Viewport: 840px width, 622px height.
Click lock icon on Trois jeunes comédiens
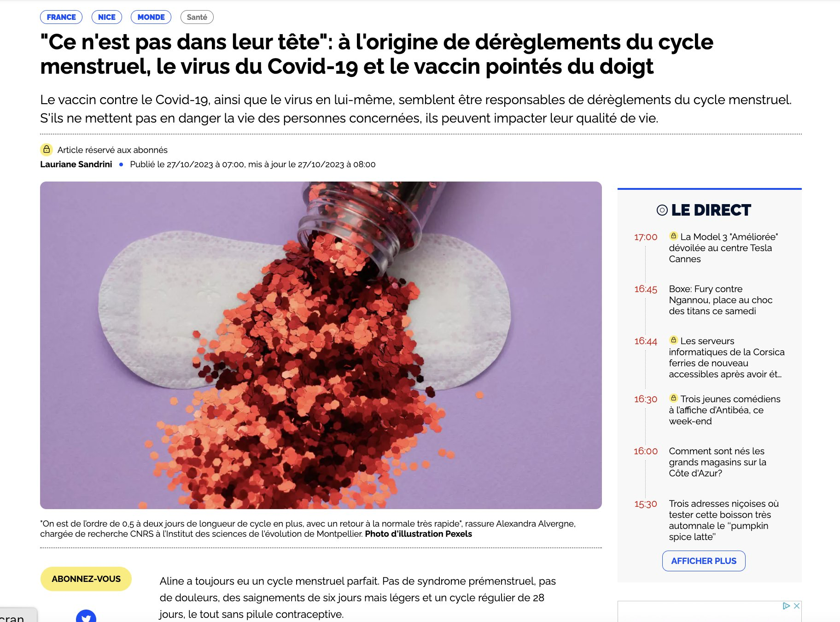[673, 398]
